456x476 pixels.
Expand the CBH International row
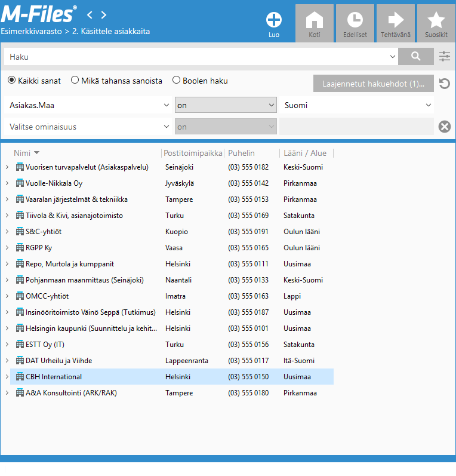(x=7, y=377)
